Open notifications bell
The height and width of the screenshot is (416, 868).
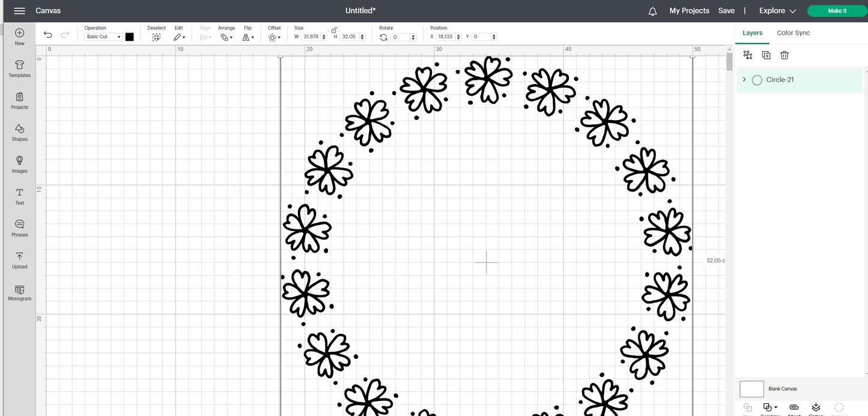[x=652, y=11]
